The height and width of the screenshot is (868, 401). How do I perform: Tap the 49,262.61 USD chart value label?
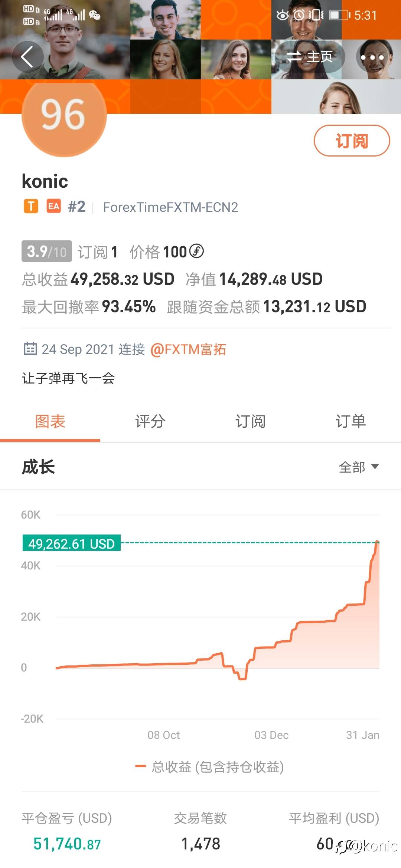71,543
